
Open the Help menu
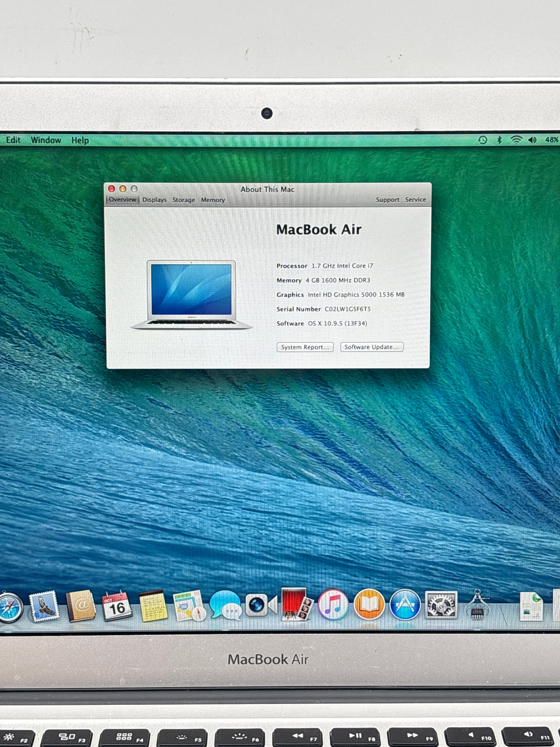80,140
